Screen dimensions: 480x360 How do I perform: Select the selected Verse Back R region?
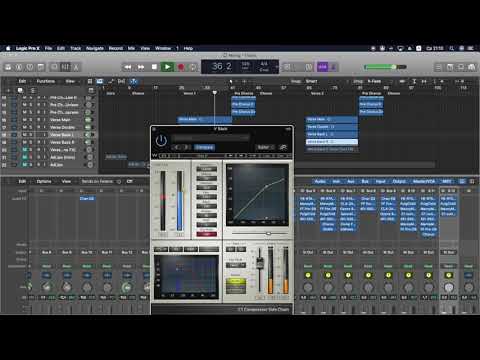[x=332, y=142]
